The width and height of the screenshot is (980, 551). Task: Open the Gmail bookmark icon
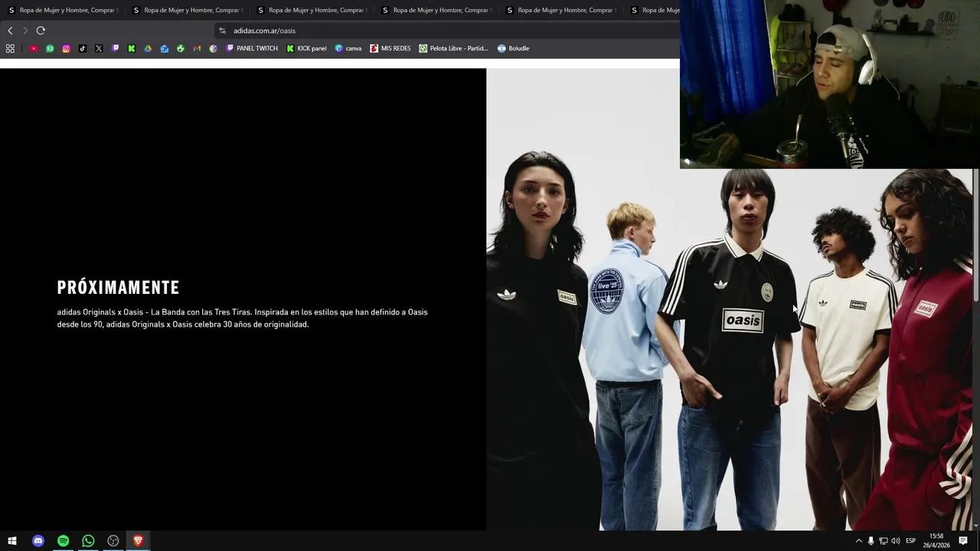pos(197,48)
